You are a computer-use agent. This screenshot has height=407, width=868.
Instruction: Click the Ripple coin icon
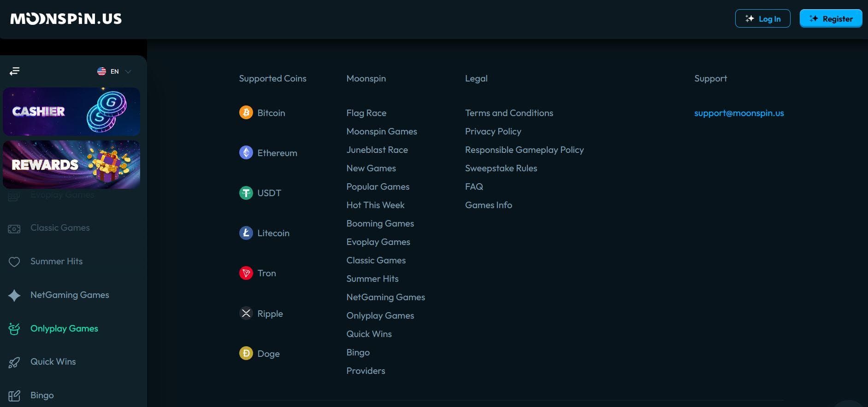tap(246, 314)
